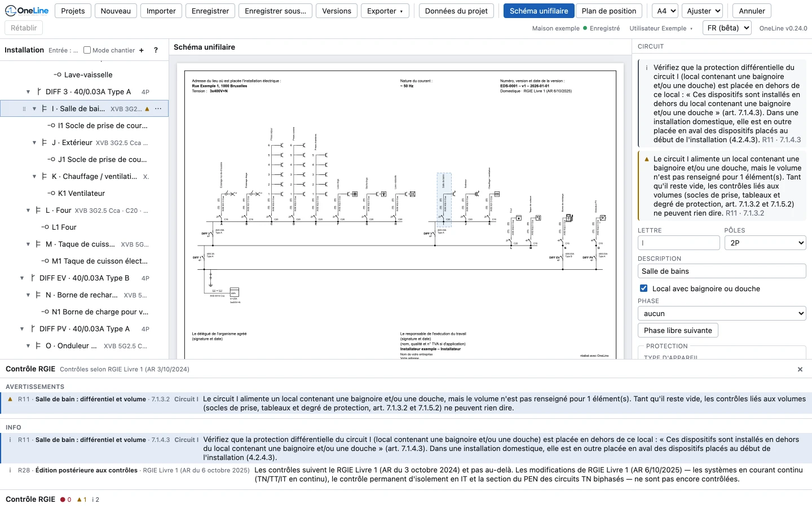Image resolution: width=812 pixels, height=508 pixels.
Task: Collapse the K · Chauffage / ventilation node
Action: point(34,177)
